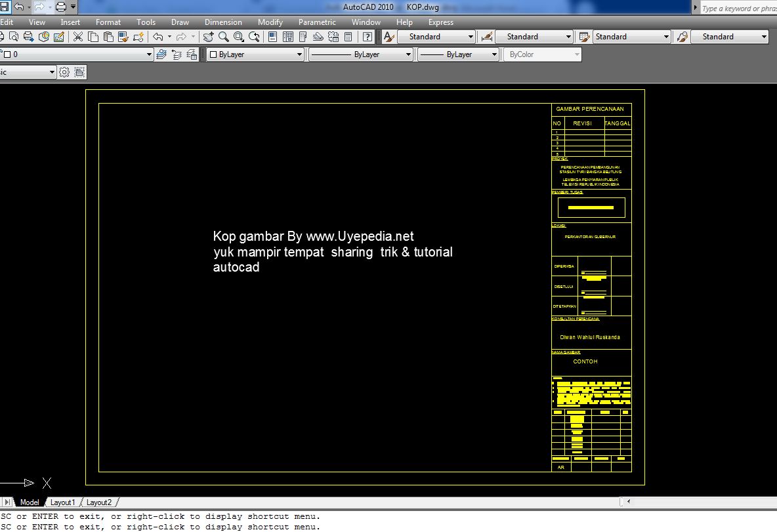Open the Edit menu
Image resolution: width=777 pixels, height=532 pixels.
[7, 22]
